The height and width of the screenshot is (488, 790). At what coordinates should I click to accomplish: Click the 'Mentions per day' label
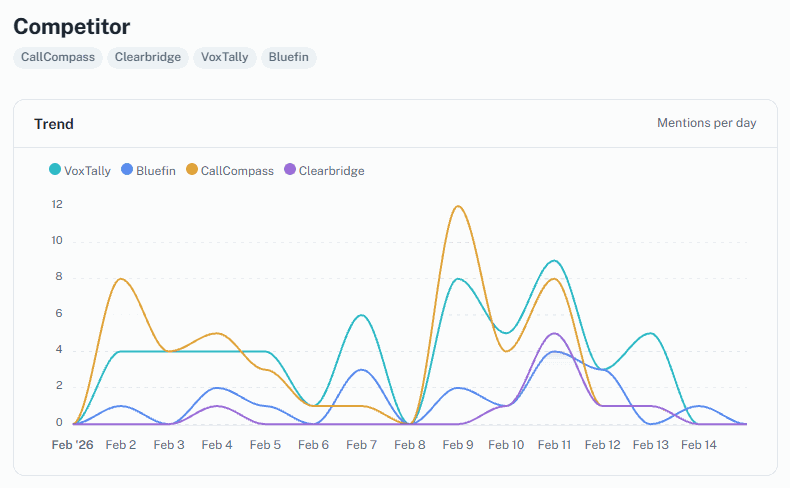pyautogui.click(x=706, y=123)
